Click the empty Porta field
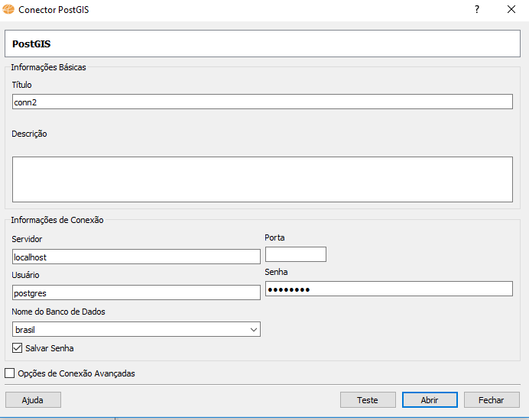This screenshot has height=420, width=529. point(296,254)
